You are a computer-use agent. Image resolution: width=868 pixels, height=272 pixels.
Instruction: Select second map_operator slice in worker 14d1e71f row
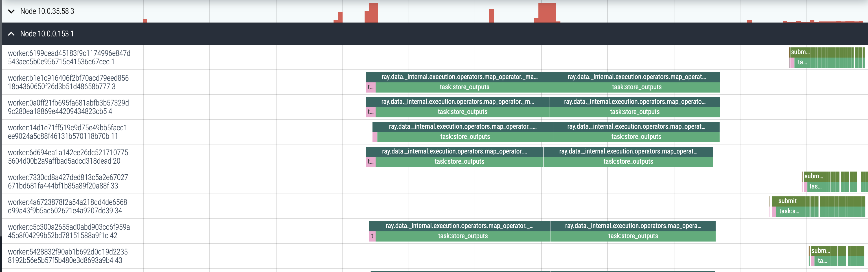(636, 127)
